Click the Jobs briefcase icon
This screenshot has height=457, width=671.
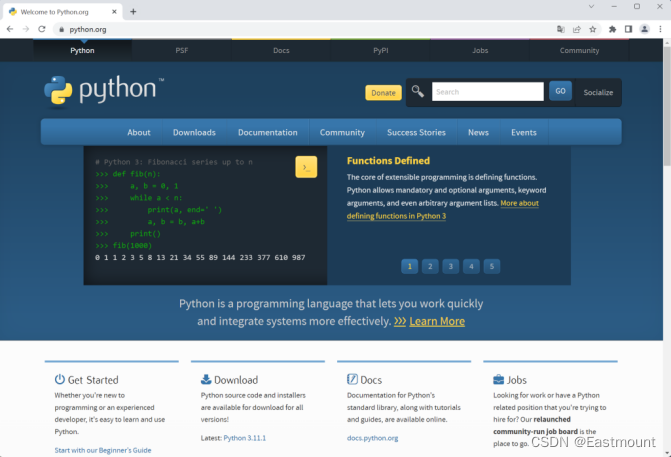499,380
